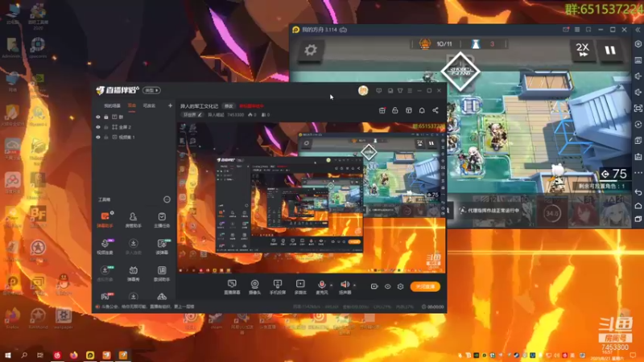
Task: Open the game settings gear in emulator
Action: point(311,50)
